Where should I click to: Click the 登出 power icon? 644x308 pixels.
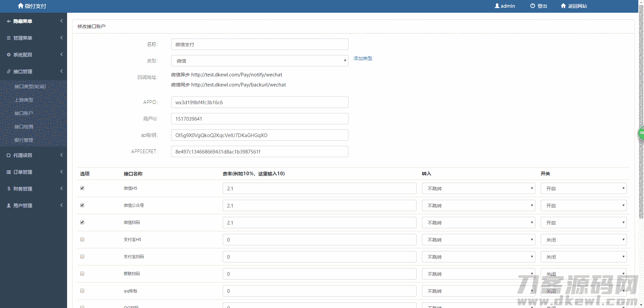click(532, 6)
